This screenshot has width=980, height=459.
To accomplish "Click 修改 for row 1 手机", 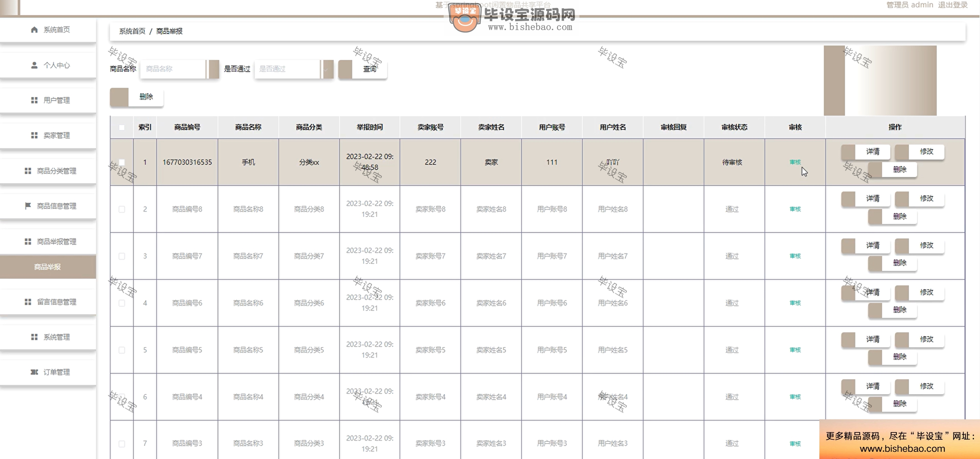I will click(920, 151).
